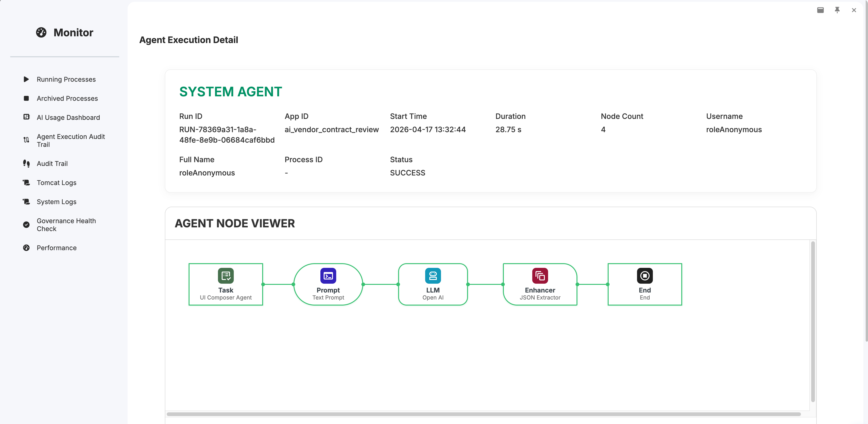868x424 pixels.
Task: Click the LLM Open AI node icon
Action: click(433, 276)
